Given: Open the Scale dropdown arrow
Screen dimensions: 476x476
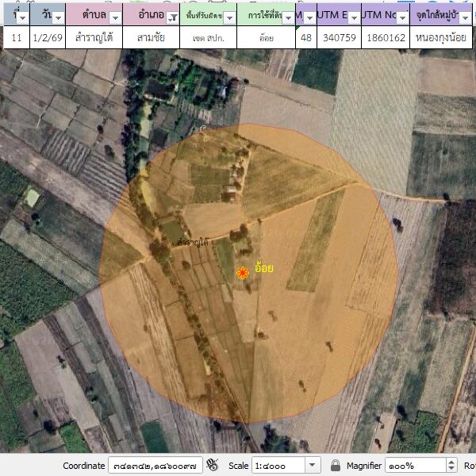Looking at the screenshot, I should (313, 466).
